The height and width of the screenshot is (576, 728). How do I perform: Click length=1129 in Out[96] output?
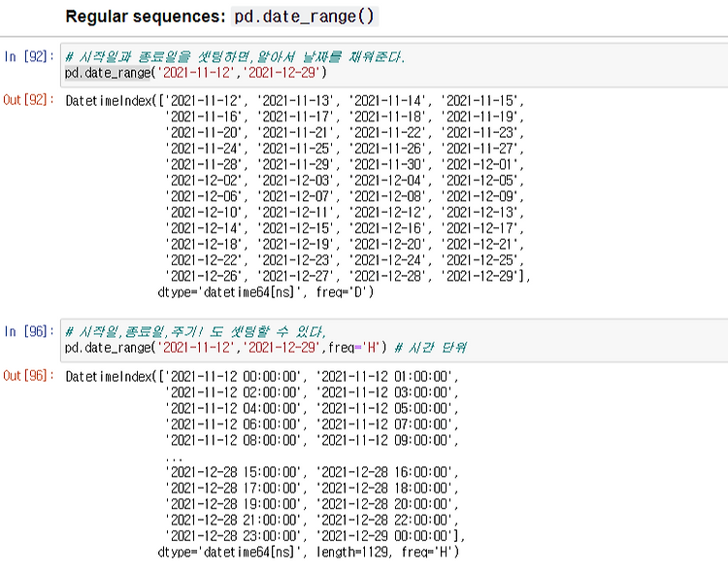coord(352,552)
